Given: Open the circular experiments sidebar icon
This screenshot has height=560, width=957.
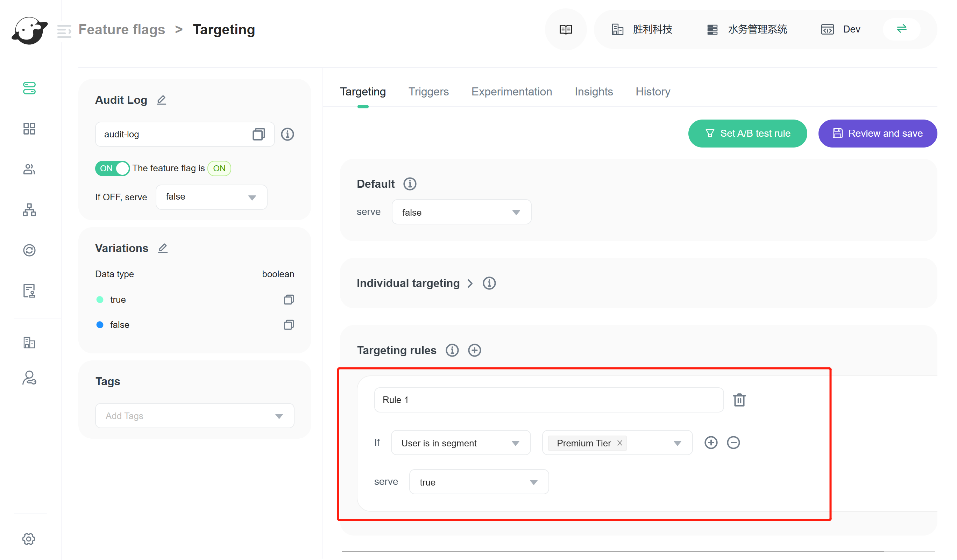Looking at the screenshot, I should pyautogui.click(x=29, y=250).
